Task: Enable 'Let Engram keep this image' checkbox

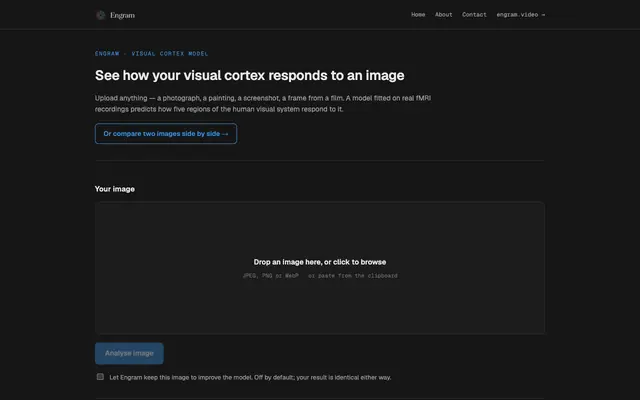Action: coord(100,377)
